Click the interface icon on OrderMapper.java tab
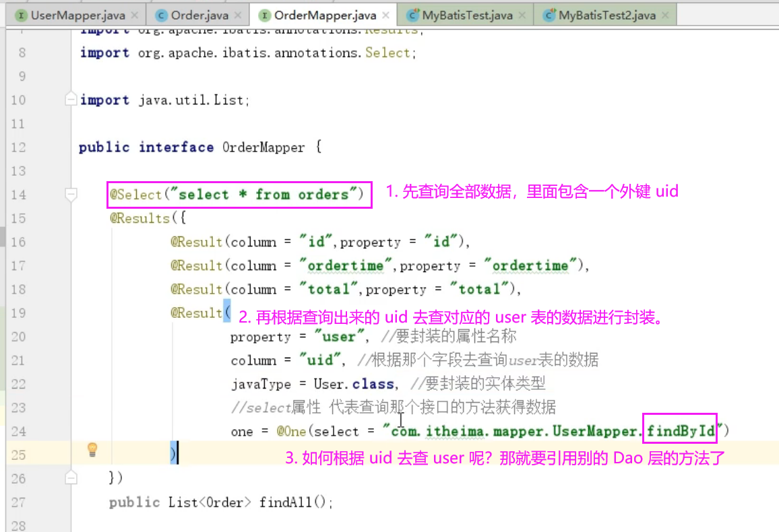 (x=264, y=16)
